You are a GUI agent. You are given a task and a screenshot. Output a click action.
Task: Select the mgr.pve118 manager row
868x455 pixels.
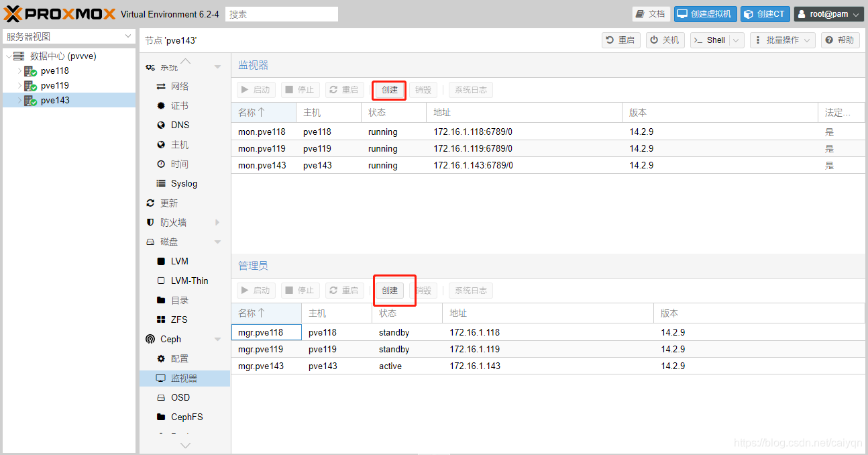(548, 333)
